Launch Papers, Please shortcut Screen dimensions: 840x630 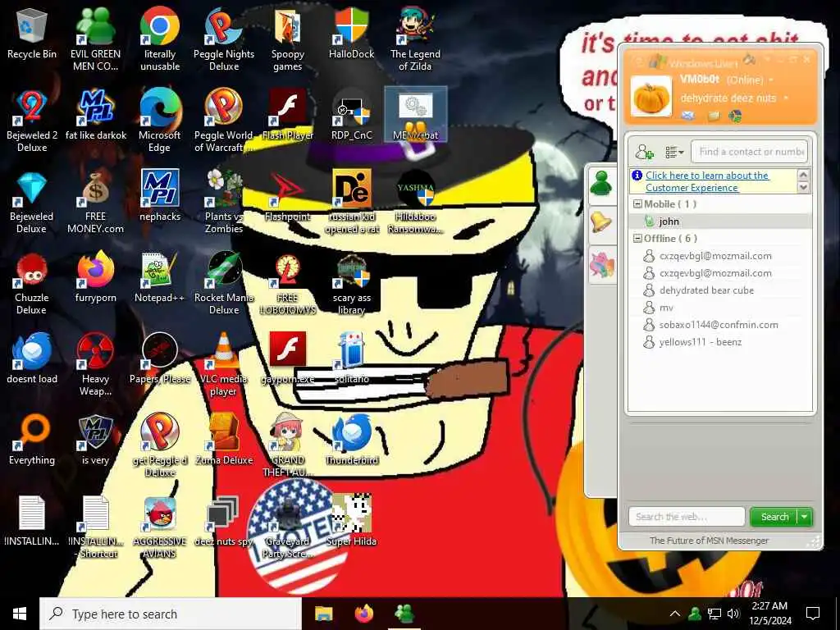[x=160, y=359]
